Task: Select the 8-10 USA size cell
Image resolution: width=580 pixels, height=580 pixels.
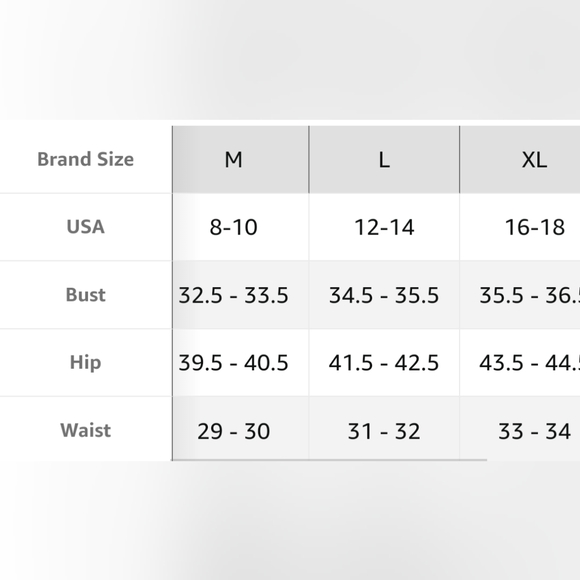Action: (233, 227)
